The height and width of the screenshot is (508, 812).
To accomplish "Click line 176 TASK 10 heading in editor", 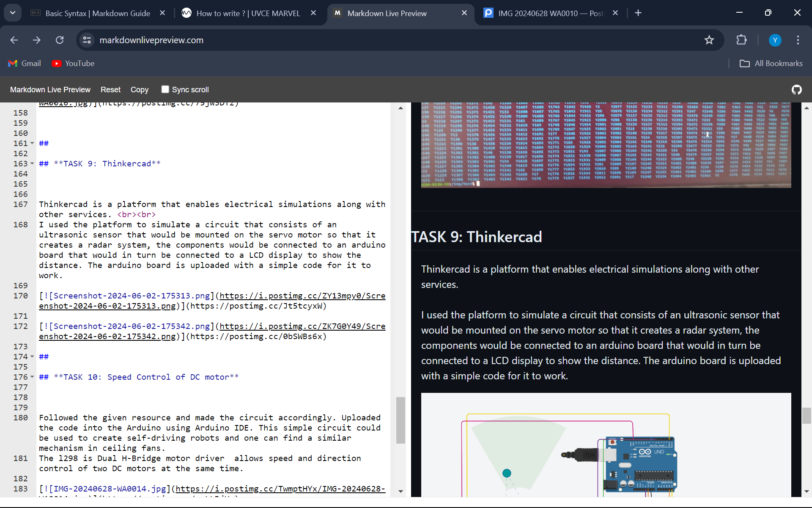I will [x=139, y=377].
